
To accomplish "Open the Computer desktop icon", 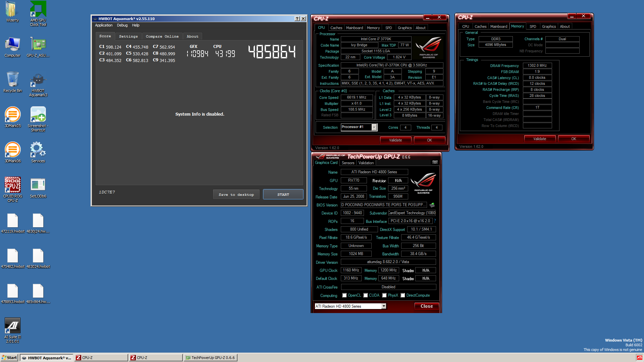I will [x=12, y=47].
